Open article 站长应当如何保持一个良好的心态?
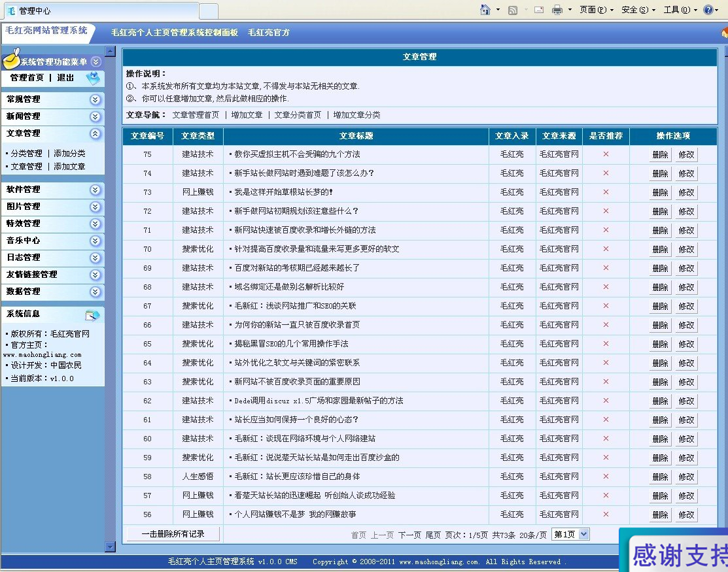 (x=296, y=420)
